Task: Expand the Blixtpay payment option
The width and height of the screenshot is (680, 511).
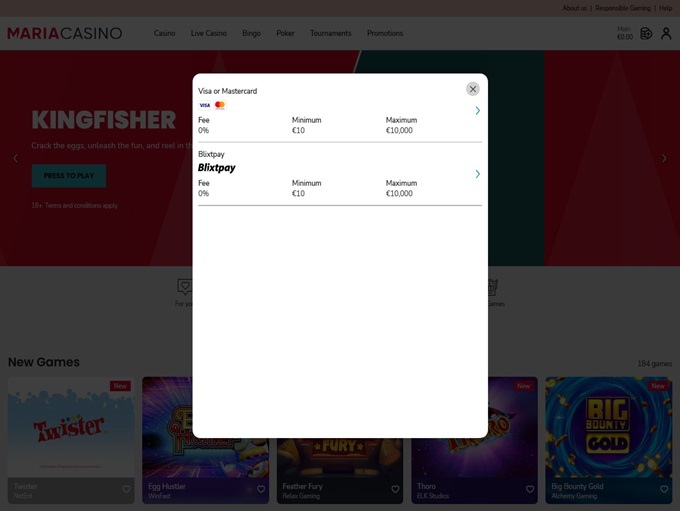Action: (x=477, y=174)
